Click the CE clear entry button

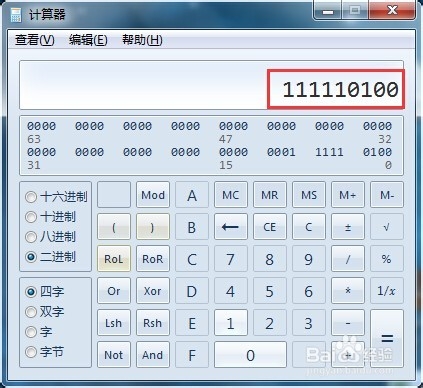coord(270,227)
